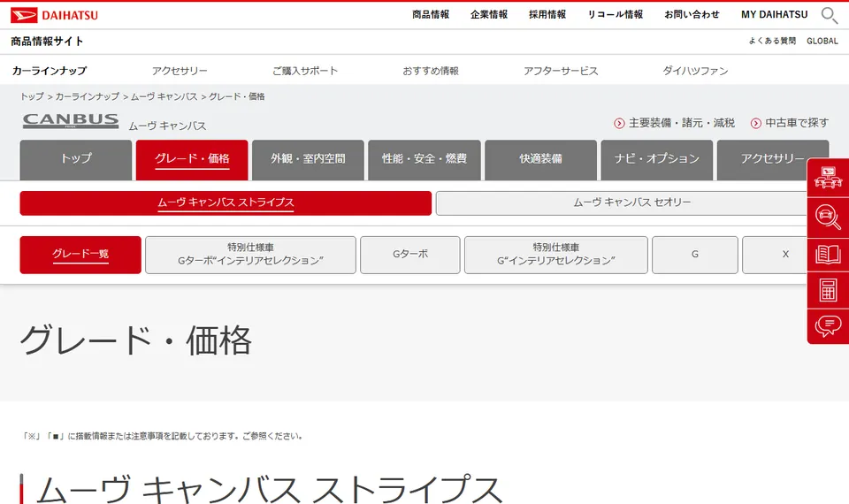The image size is (849, 504).
Task: Click ムーヴ キャンバス in the breadcrumb
Action: click(164, 96)
